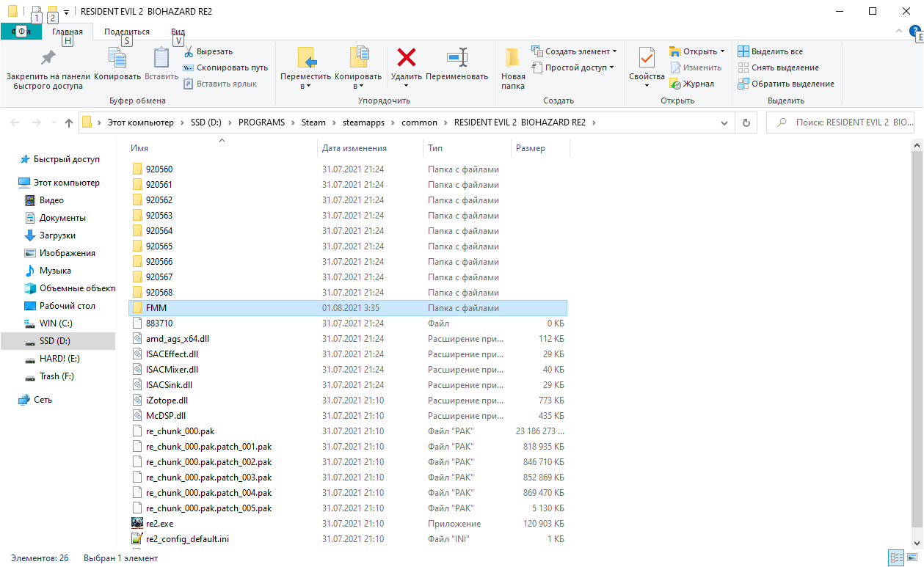Viewport: 924px width, 567px height.
Task: Select re2_config_default.ini file
Action: pos(347,539)
